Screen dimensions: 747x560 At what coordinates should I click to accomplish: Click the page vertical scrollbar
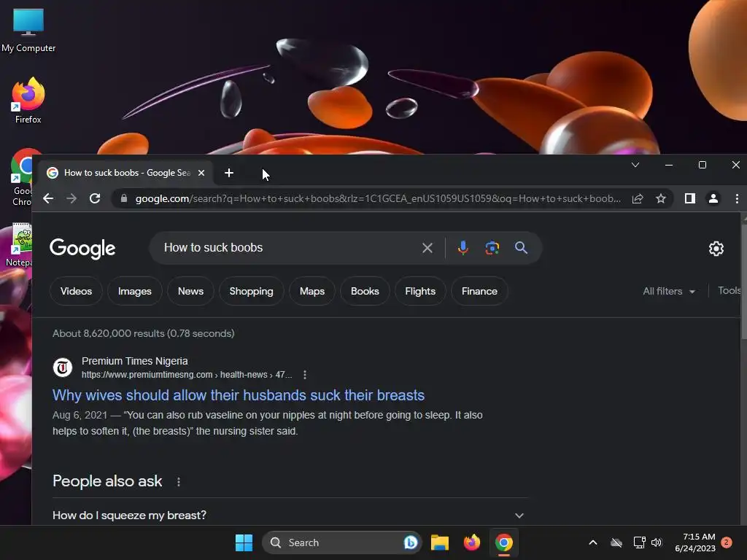tap(743, 281)
